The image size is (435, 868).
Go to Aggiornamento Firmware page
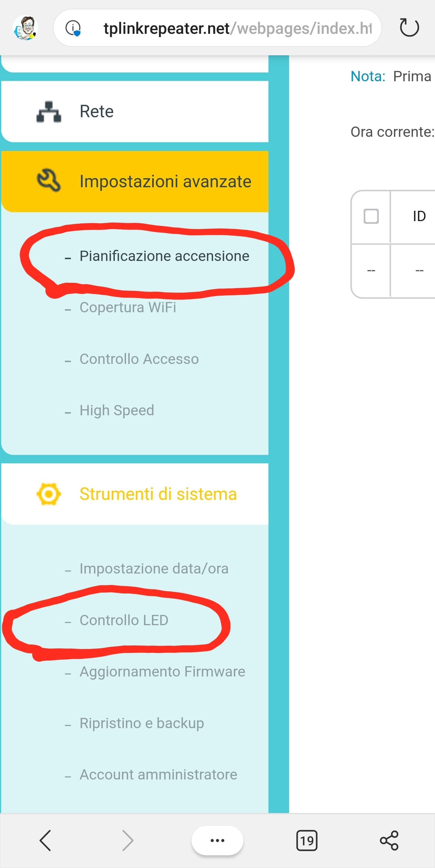(x=162, y=672)
